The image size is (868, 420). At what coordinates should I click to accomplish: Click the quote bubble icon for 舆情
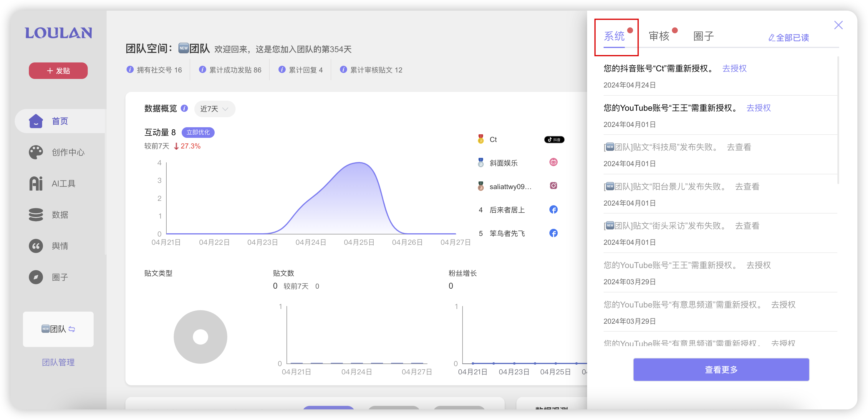pos(36,246)
